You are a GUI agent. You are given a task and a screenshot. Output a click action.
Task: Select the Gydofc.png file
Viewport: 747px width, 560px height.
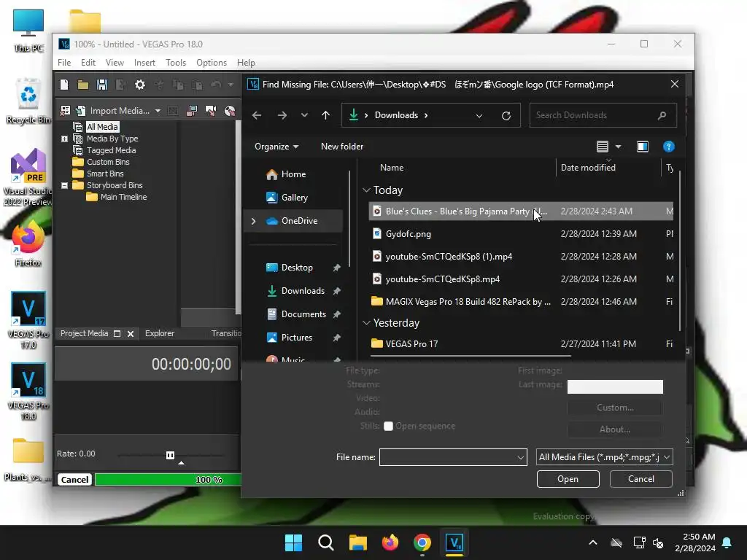(521, 234)
